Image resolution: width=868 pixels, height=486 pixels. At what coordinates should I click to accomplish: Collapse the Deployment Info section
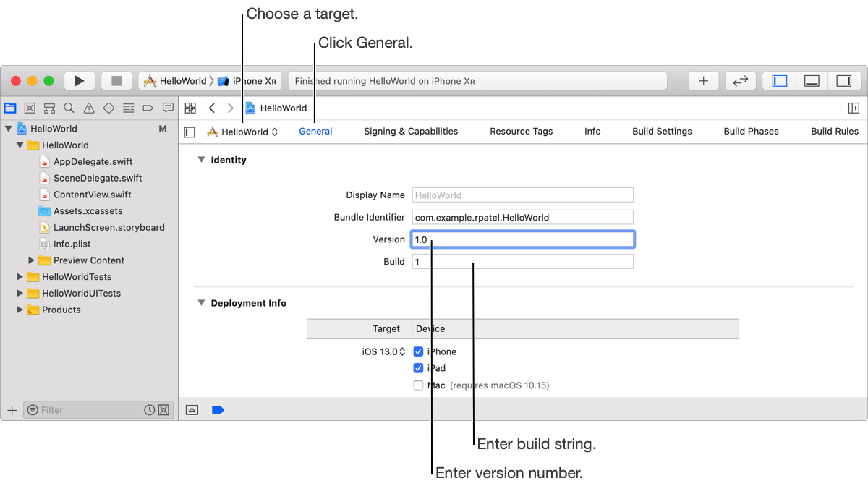click(201, 303)
